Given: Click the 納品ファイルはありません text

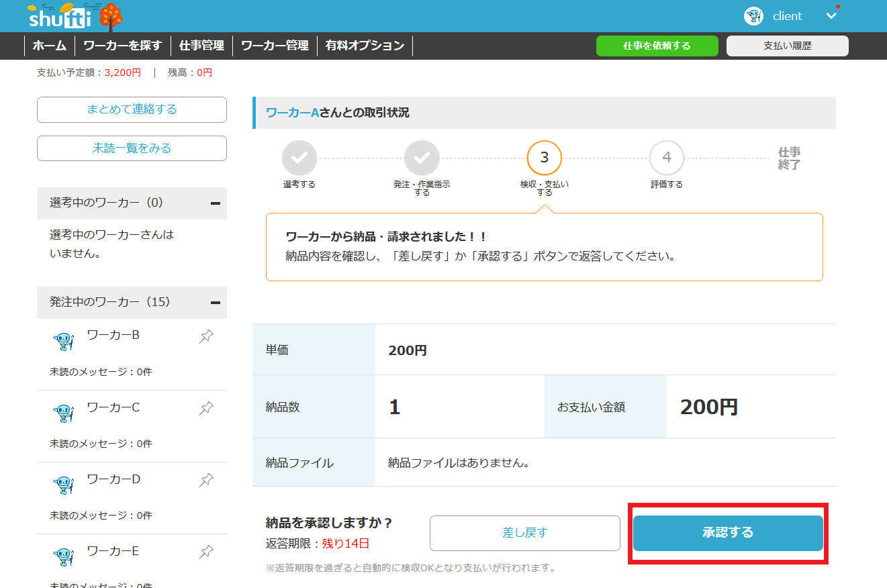Looking at the screenshot, I should click(459, 463).
